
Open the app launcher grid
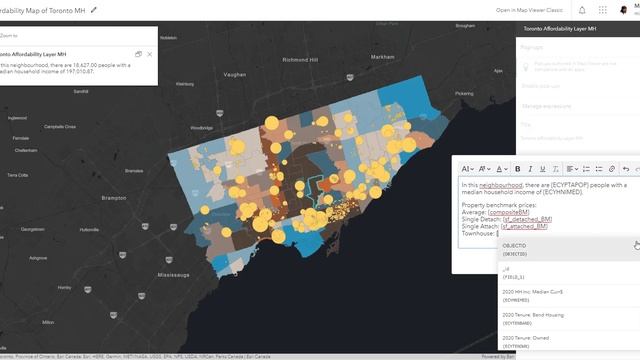point(602,10)
